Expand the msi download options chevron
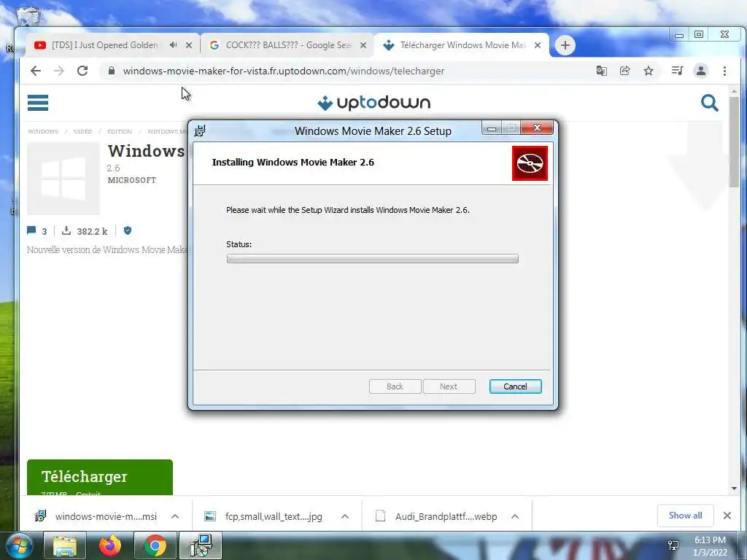Viewport: 747px width, 560px height. (x=175, y=516)
